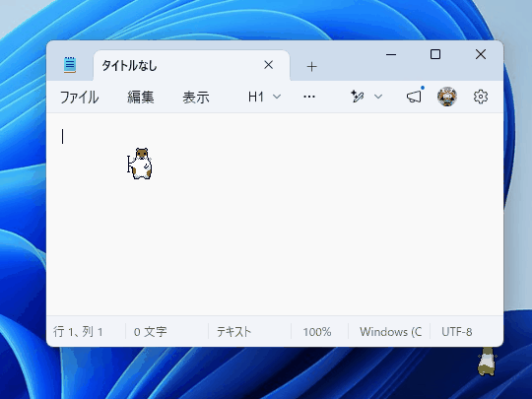The height and width of the screenshot is (399, 532).
Task: Close the タイトルなし tab
Action: point(268,65)
